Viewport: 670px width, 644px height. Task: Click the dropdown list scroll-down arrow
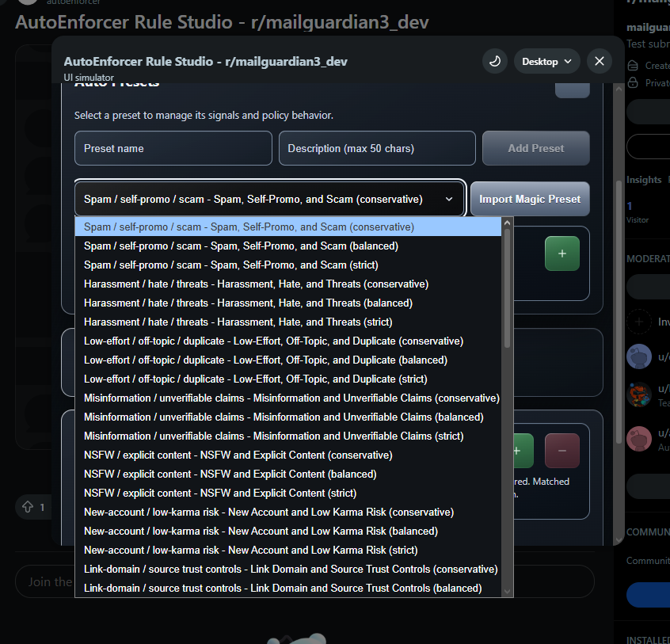(x=507, y=592)
